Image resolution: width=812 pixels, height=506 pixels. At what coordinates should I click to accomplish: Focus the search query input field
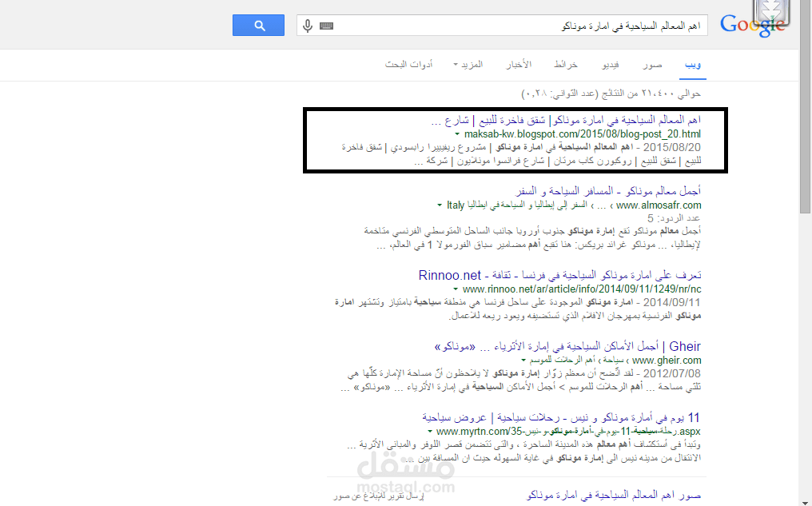tap(502, 26)
